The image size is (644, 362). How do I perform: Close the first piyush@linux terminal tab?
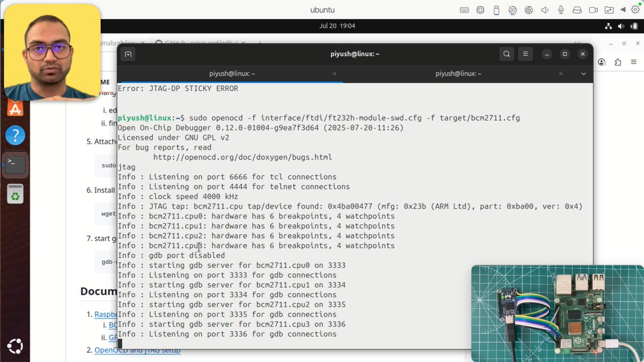click(334, 73)
